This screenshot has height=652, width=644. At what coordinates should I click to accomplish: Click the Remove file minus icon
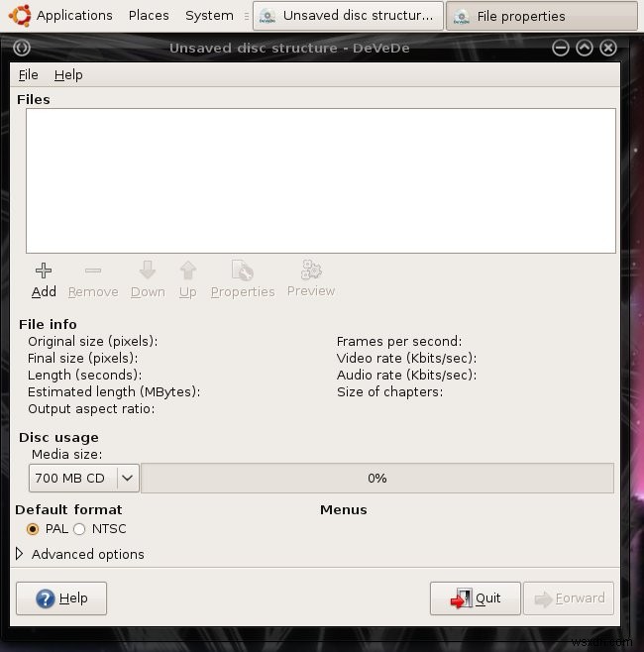coord(93,271)
